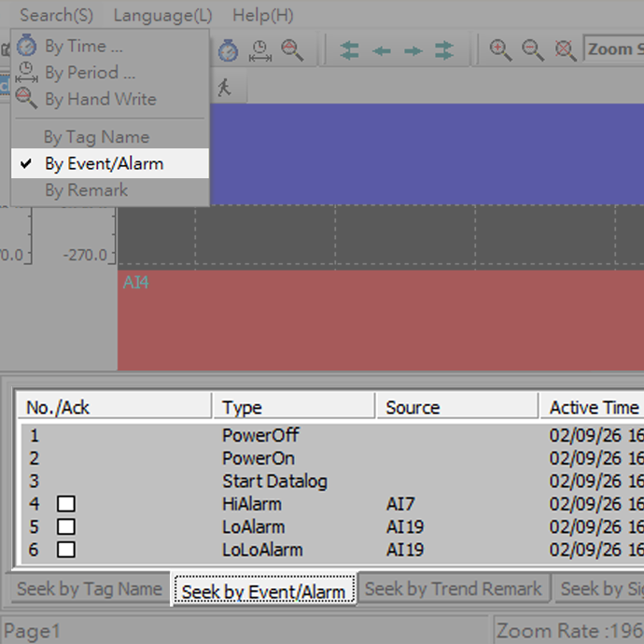This screenshot has height=644, width=644.
Task: Go to previous page with left arrow
Action: (382, 50)
